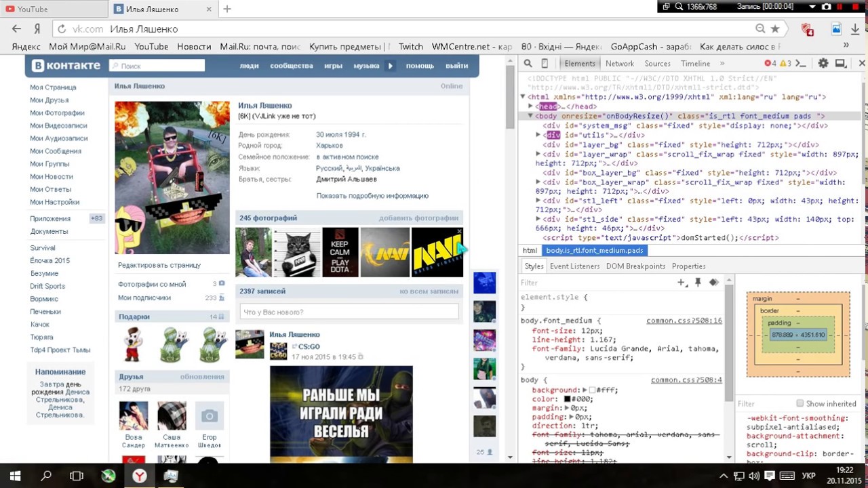Click the VK music play button in header
The height and width of the screenshot is (488, 868).
(x=390, y=66)
